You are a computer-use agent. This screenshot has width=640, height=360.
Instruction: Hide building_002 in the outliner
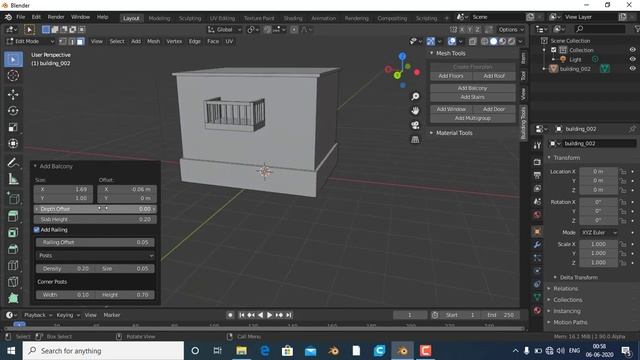pyautogui.click(x=632, y=69)
